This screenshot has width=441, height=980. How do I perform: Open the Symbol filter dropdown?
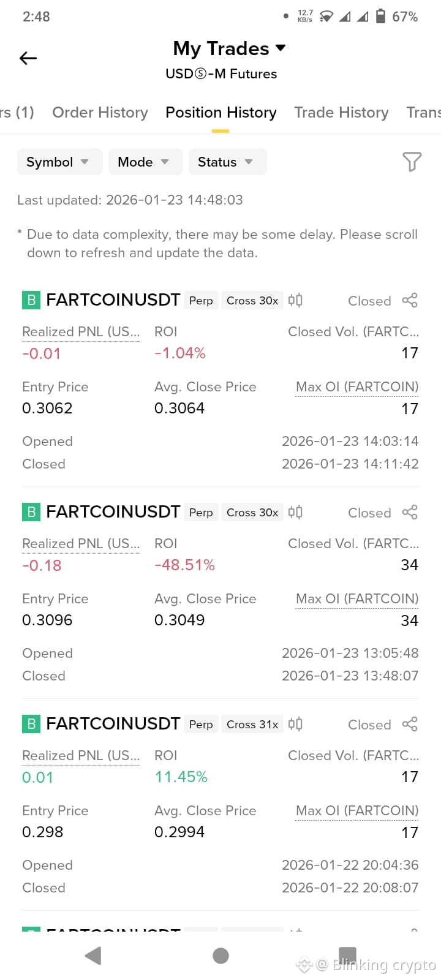pos(59,162)
